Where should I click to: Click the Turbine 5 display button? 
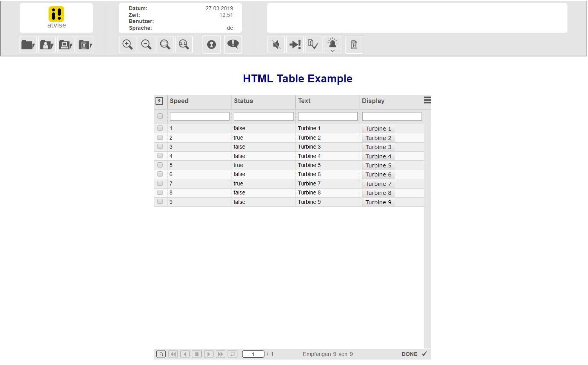[378, 165]
